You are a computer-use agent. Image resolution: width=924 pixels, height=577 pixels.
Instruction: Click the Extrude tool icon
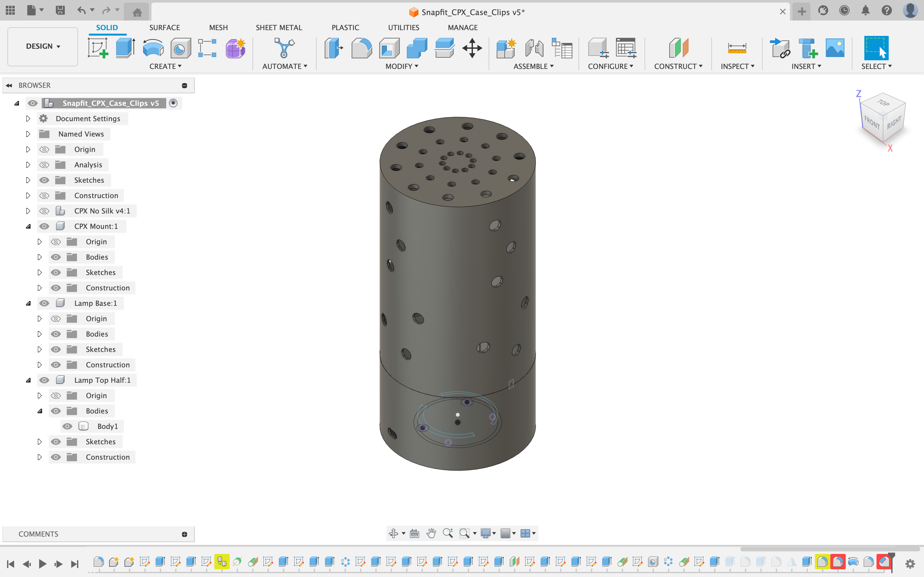coord(125,48)
